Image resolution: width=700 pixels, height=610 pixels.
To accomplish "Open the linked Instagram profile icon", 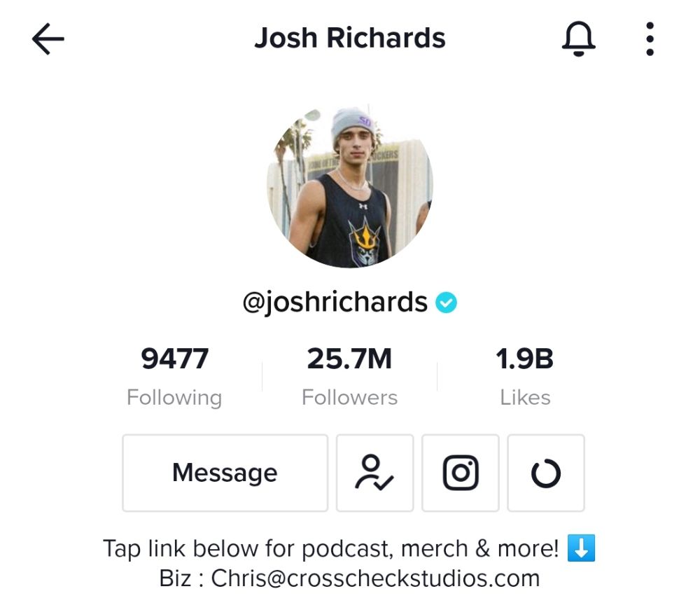I will pos(461,473).
